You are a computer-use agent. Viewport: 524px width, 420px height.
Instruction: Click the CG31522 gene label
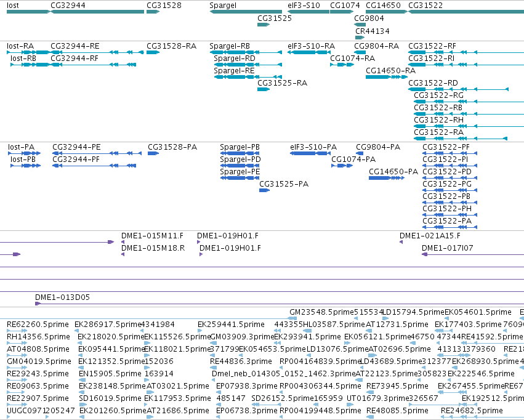pos(425,6)
